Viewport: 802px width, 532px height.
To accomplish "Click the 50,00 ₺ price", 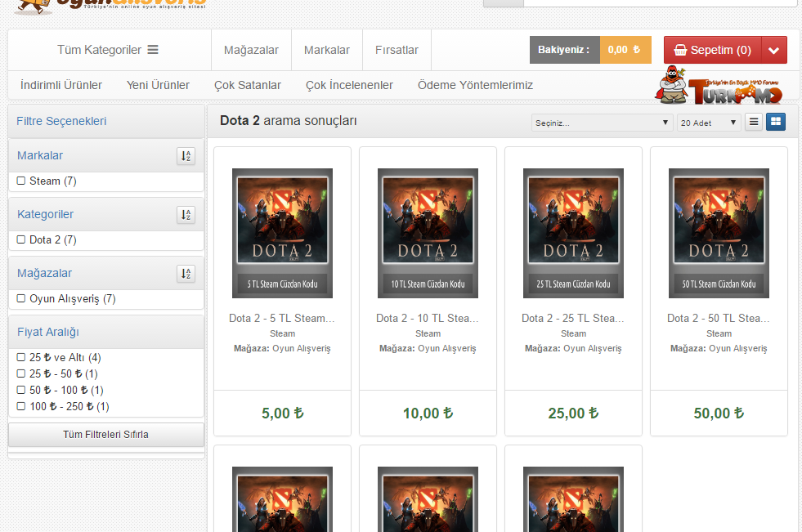I will 719,413.
